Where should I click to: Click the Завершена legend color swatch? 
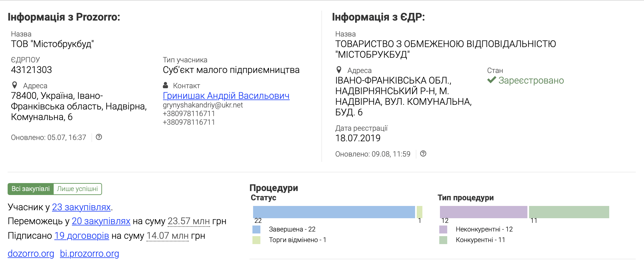click(x=256, y=229)
